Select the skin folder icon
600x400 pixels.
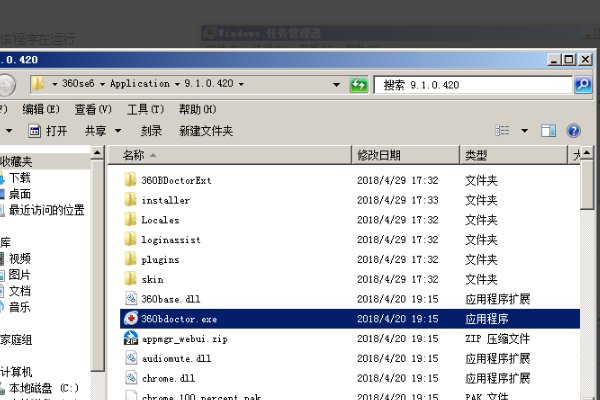[x=130, y=279]
